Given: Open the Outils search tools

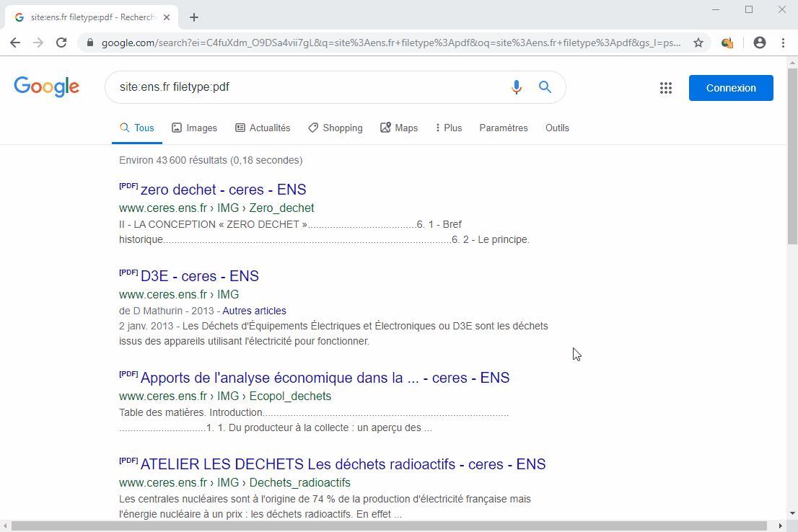Looking at the screenshot, I should (x=557, y=128).
